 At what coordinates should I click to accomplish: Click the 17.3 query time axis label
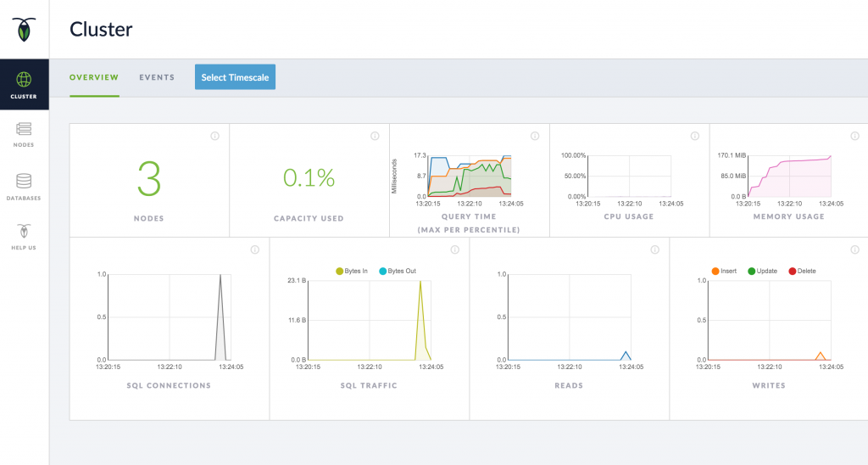pos(420,155)
